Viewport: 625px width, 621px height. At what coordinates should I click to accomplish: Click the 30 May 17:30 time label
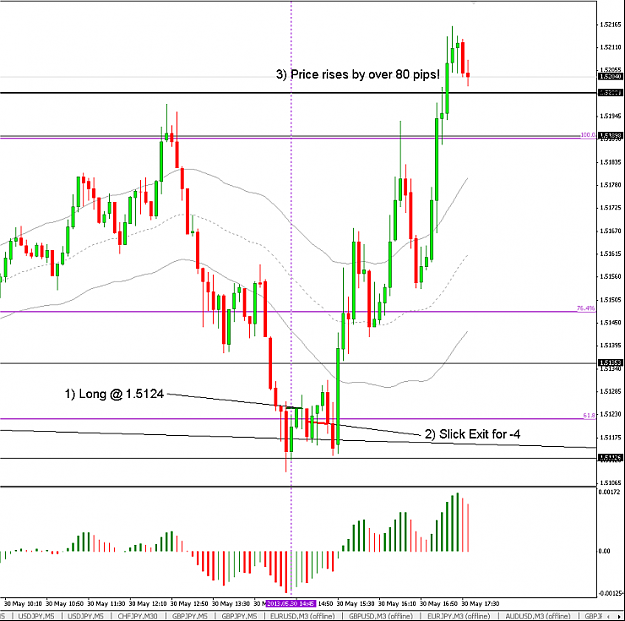click(x=480, y=604)
